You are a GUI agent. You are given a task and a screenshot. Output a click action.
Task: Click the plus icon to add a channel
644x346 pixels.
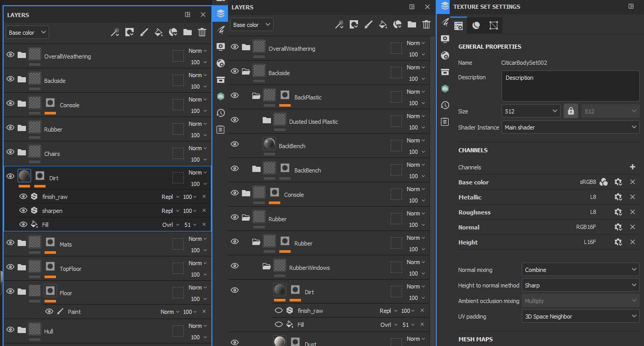pos(632,167)
